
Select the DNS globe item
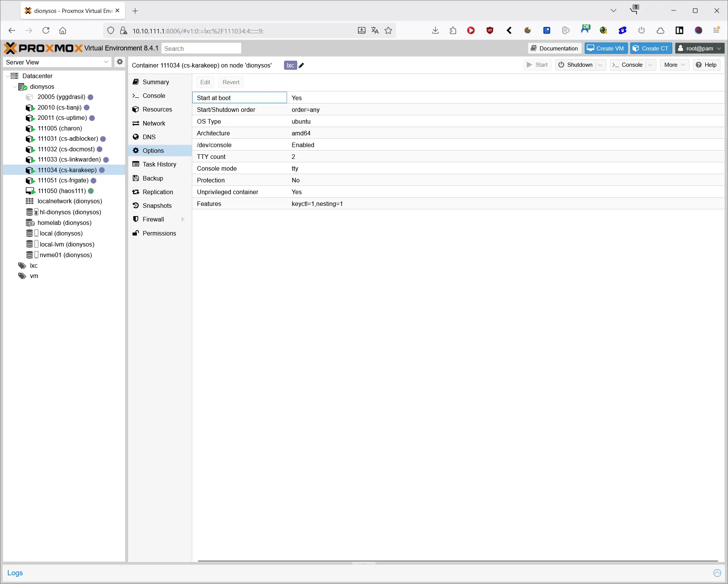(x=136, y=137)
